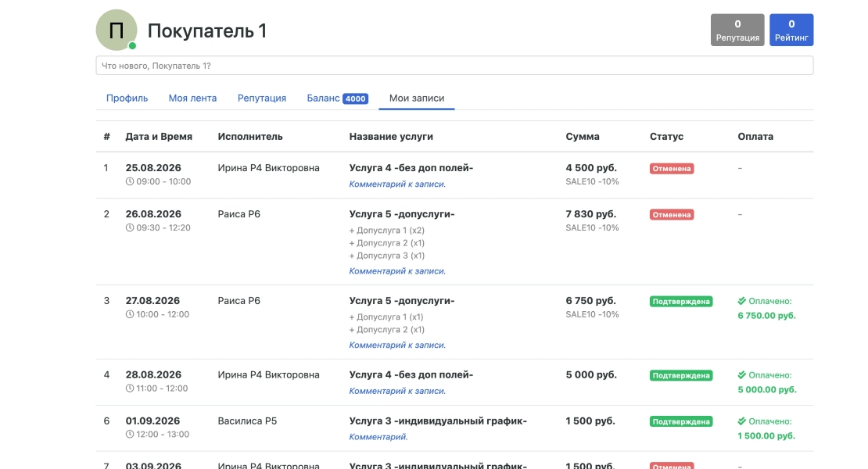Click the 4000 balance badge
This screenshot has height=469, width=868.
(355, 98)
